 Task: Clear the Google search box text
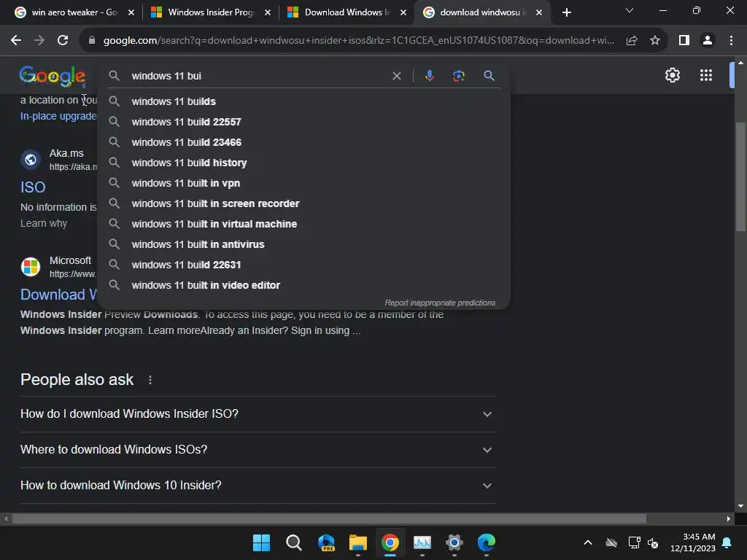pyautogui.click(x=396, y=76)
